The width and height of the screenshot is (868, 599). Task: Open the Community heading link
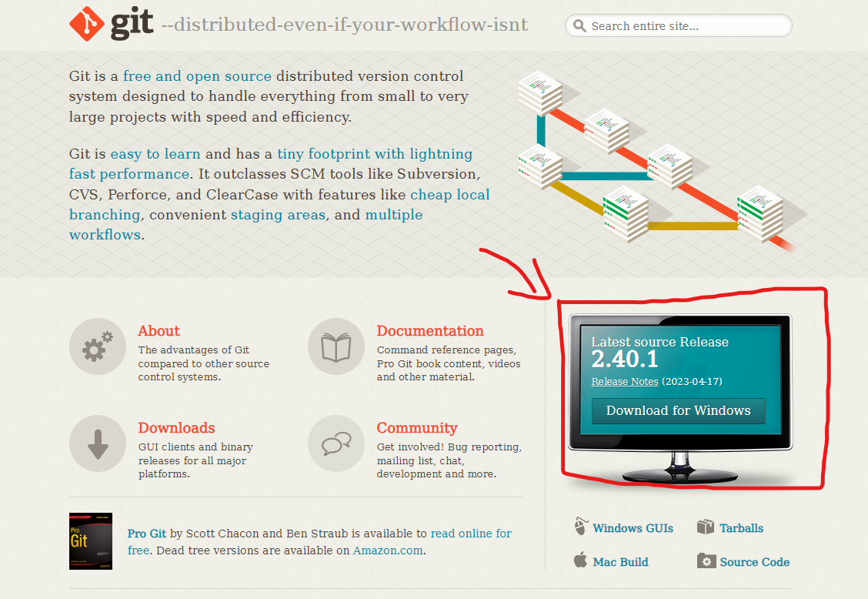point(417,428)
